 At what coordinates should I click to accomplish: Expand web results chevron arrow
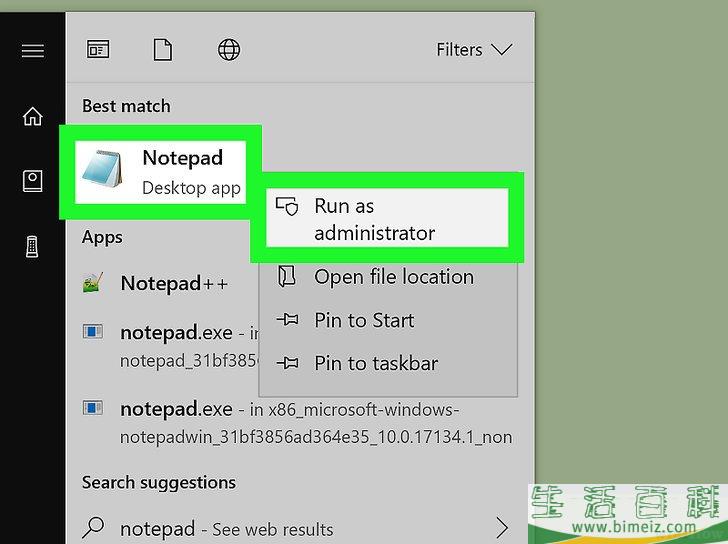coord(502,528)
